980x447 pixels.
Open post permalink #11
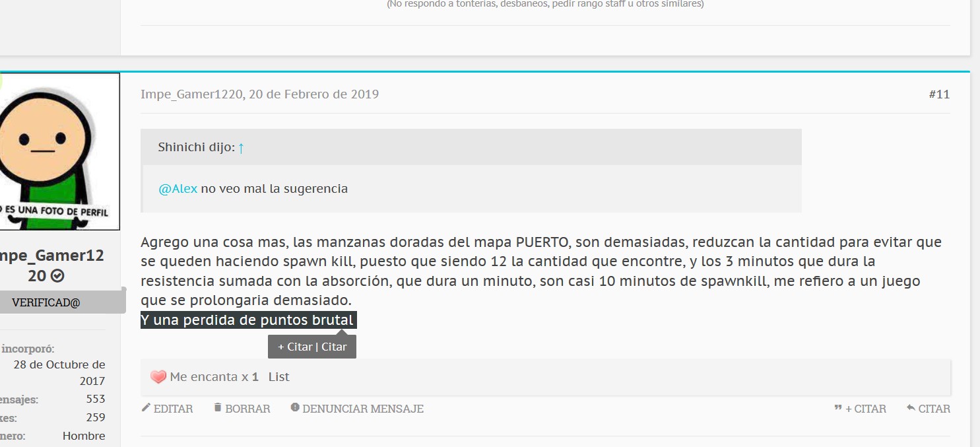(x=938, y=94)
